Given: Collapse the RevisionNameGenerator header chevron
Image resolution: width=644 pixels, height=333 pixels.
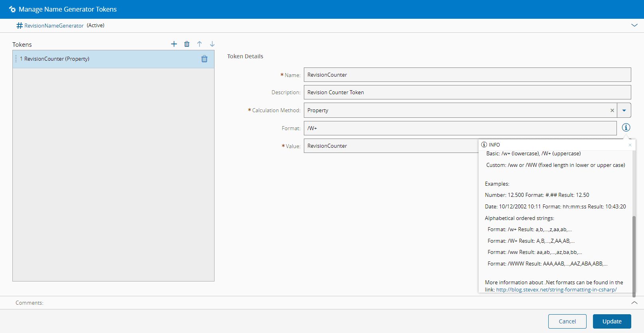Looking at the screenshot, I should [634, 25].
